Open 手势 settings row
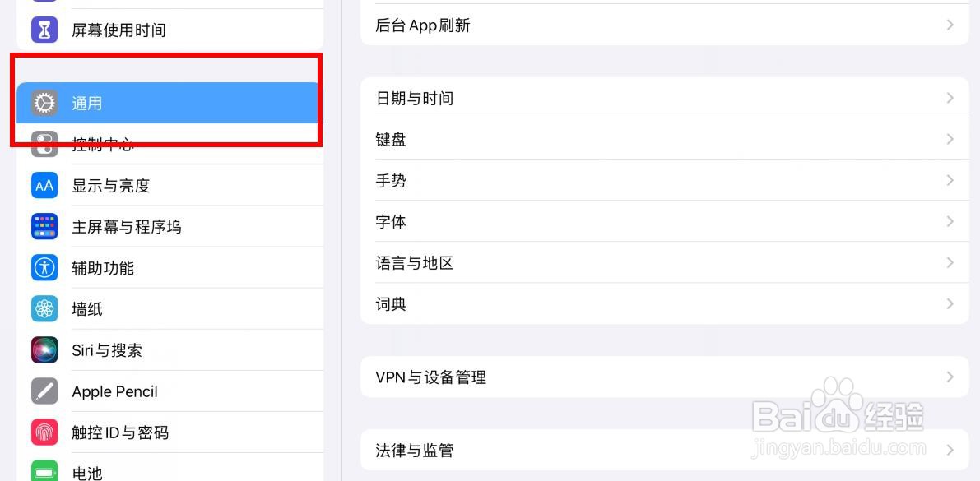This screenshot has height=481, width=980. pos(665,181)
